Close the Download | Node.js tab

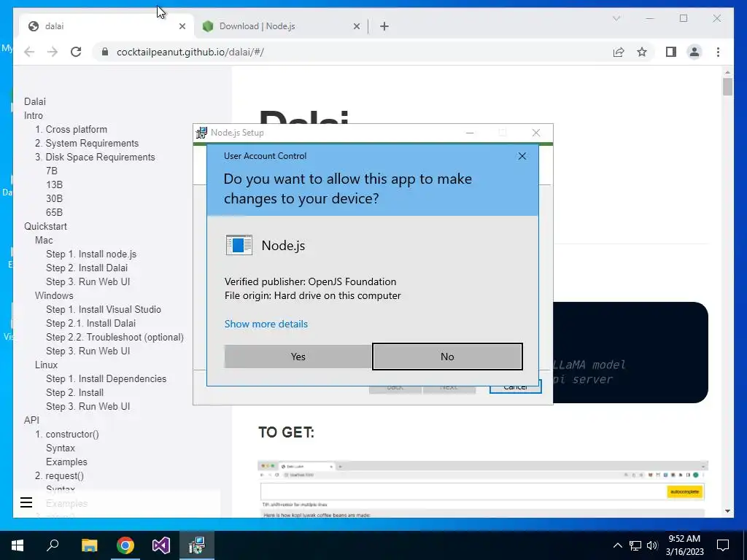click(356, 27)
